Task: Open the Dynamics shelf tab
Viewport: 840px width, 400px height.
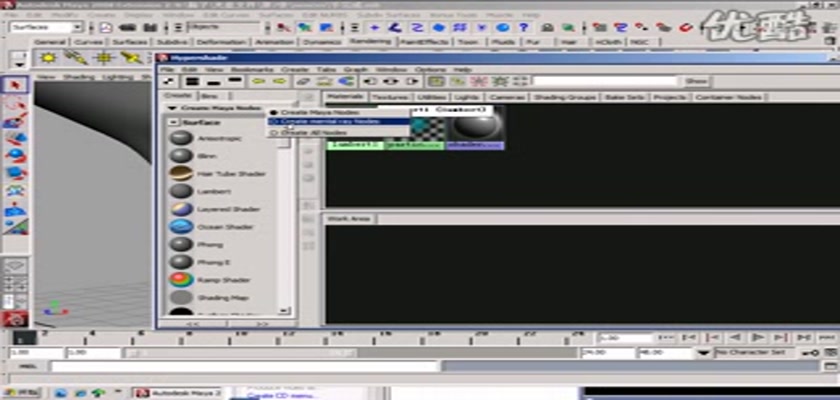Action: [321, 42]
